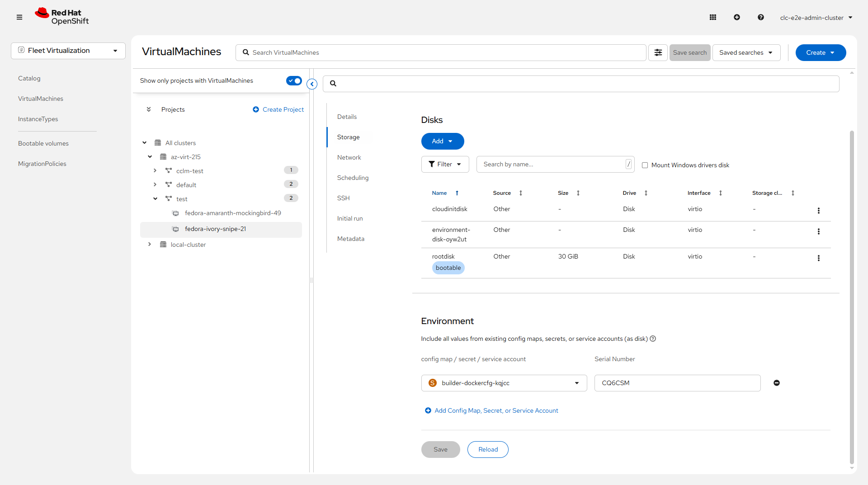868x485 pixels.
Task: Expand the local-cluster tree node
Action: click(150, 245)
